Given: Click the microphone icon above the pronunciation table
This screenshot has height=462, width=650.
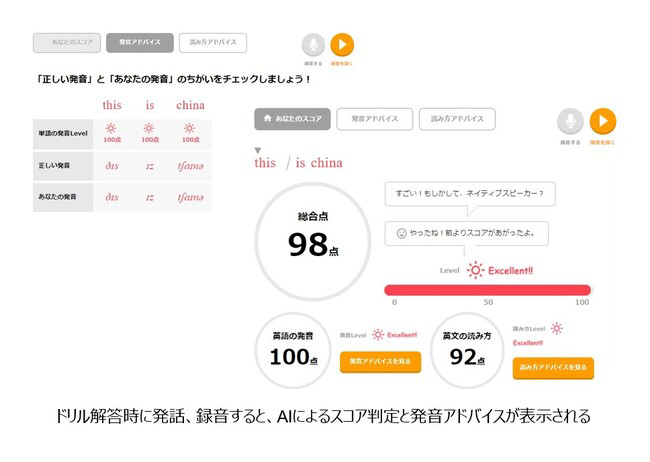Looking at the screenshot, I should (313, 45).
